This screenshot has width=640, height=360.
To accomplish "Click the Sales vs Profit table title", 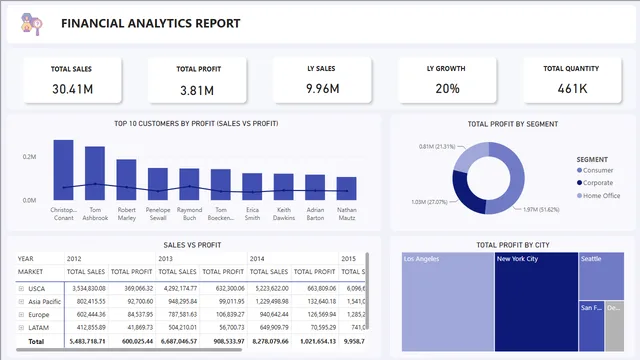I will coord(192,245).
